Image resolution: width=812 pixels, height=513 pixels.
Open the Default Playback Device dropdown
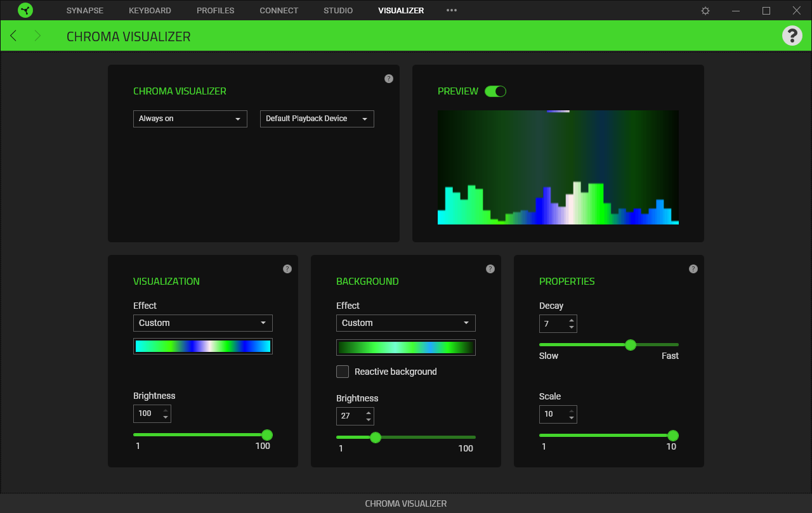[x=317, y=119]
